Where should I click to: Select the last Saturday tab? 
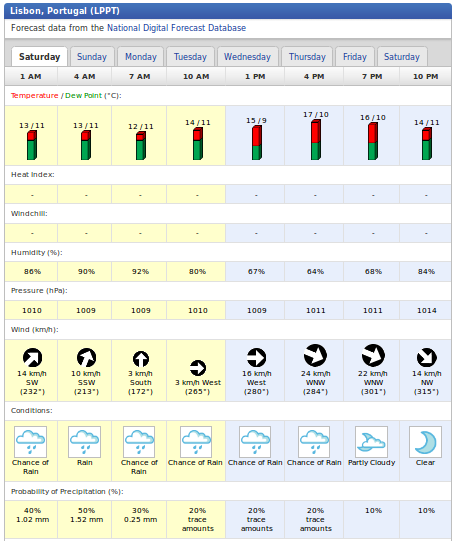point(402,57)
